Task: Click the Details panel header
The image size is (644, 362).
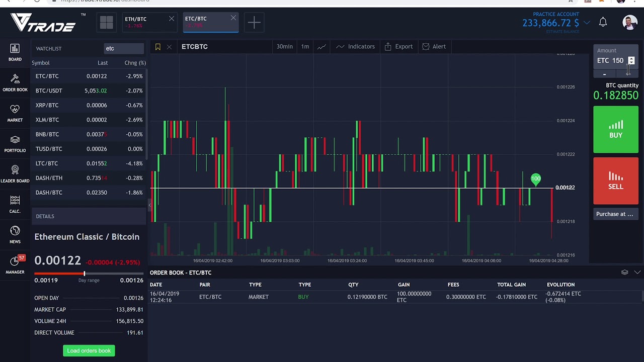Action: pos(89,216)
